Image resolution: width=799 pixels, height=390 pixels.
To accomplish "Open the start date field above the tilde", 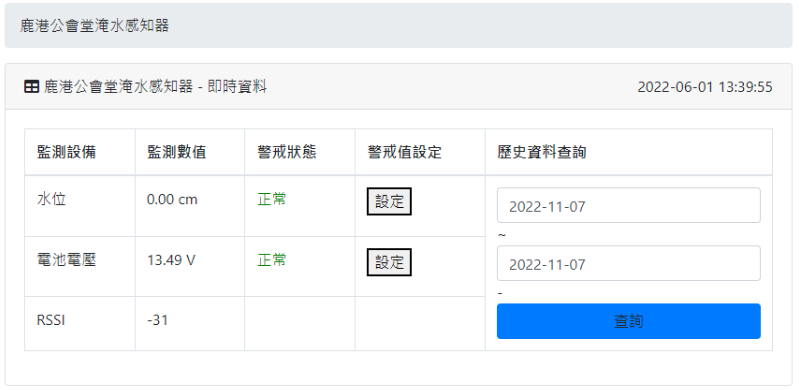I will coord(628,205).
